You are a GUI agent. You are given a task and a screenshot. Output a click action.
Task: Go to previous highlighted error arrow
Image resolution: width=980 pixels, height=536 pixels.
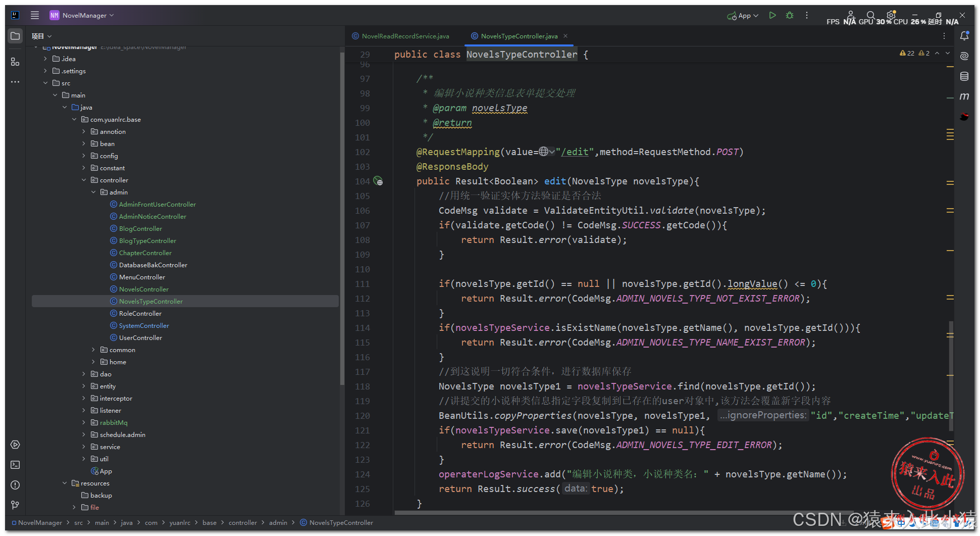pos(937,53)
